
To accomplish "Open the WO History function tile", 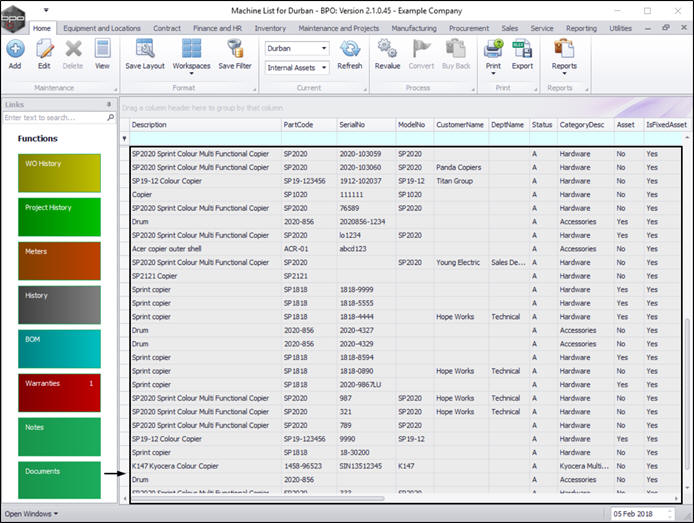I will [x=59, y=173].
